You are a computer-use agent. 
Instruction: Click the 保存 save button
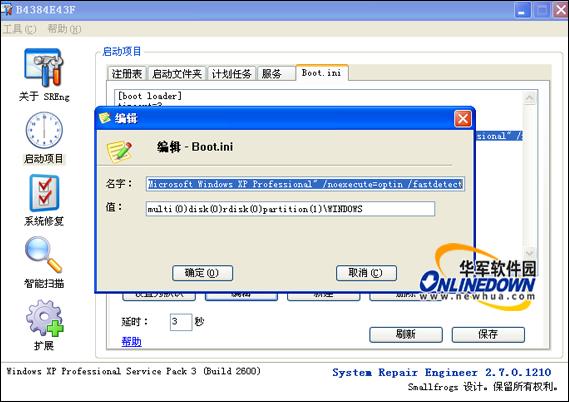point(488,334)
